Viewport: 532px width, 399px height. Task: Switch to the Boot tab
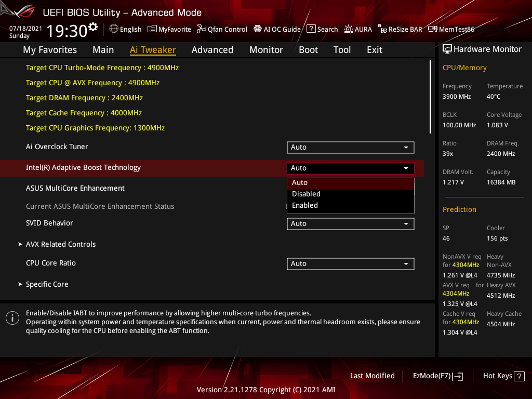point(308,49)
